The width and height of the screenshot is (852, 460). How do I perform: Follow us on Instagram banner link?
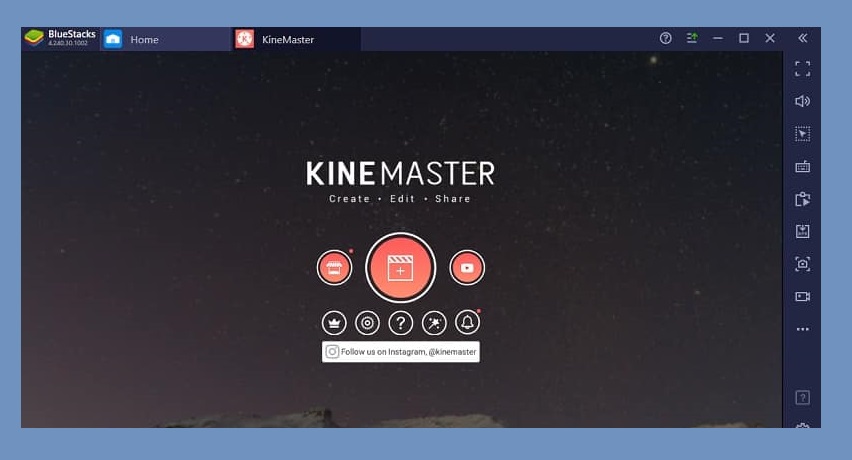coord(400,351)
